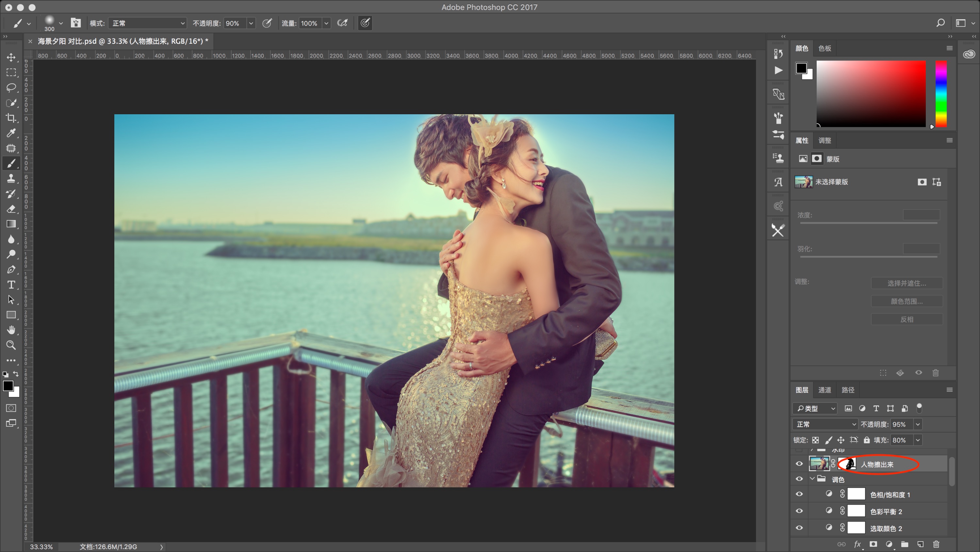
Task: Select the Zoom tool
Action: click(11, 345)
